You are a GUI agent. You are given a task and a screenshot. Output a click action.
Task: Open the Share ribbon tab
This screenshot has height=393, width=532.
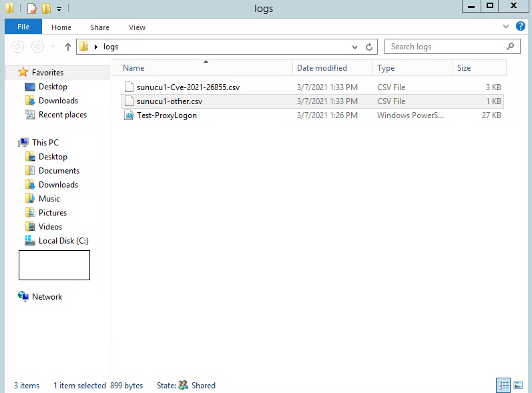pyautogui.click(x=99, y=27)
